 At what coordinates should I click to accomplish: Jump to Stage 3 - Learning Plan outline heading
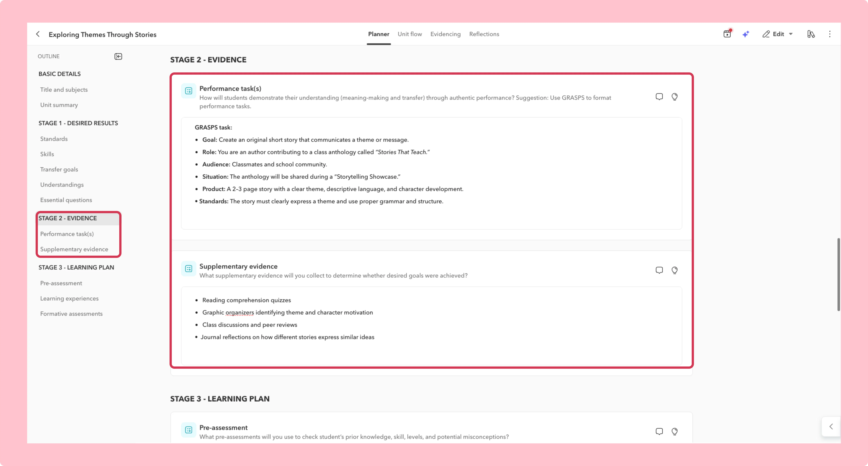[76, 267]
